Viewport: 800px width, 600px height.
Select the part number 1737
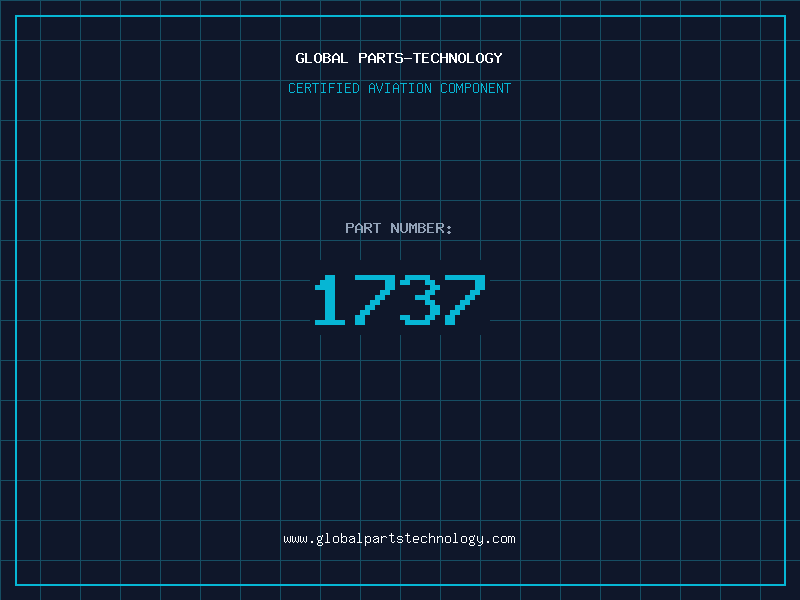click(x=400, y=299)
